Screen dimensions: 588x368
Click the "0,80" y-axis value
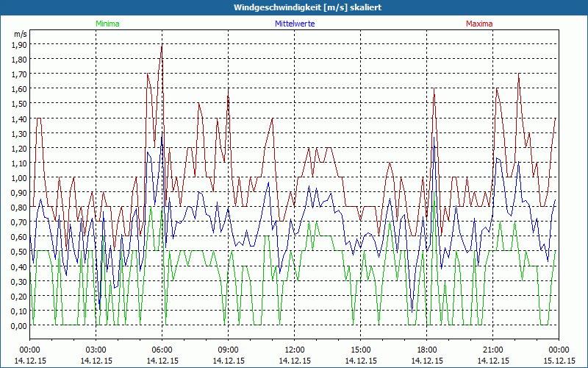(19, 208)
